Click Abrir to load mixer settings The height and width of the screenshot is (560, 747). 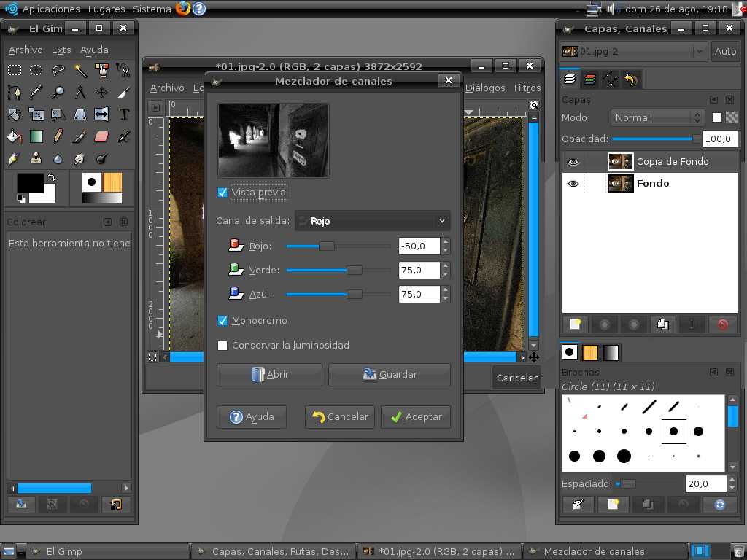[x=269, y=374]
